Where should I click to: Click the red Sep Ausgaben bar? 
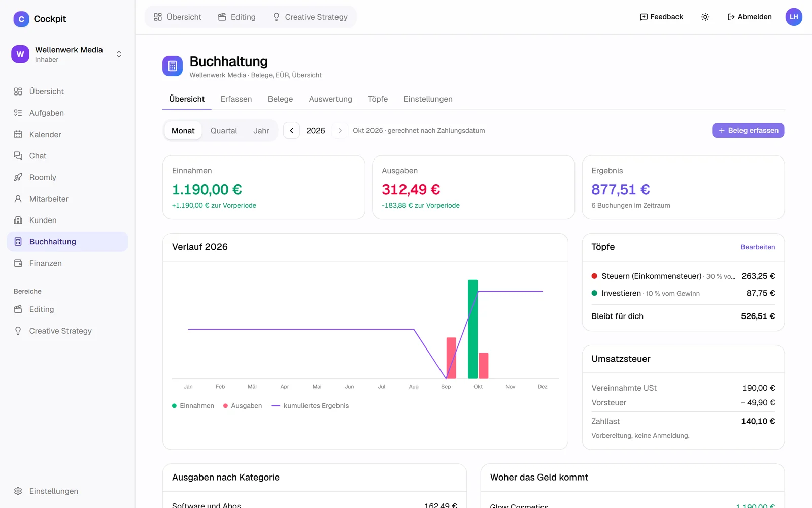(x=451, y=358)
